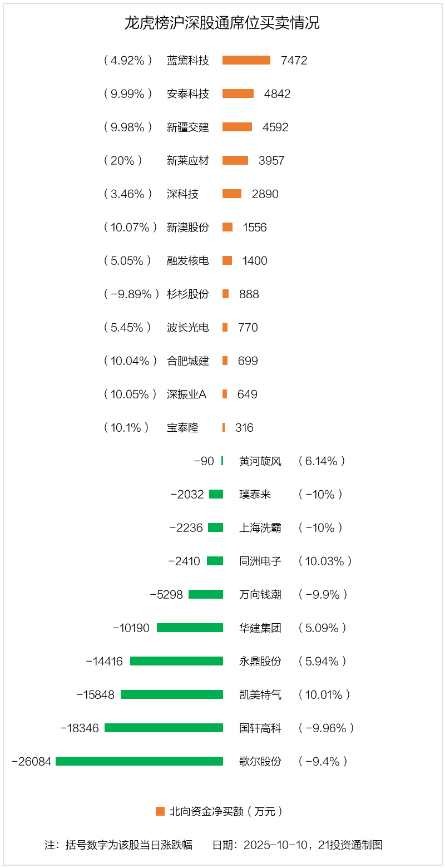Click the 宝泰隆 stock name

click(x=182, y=427)
